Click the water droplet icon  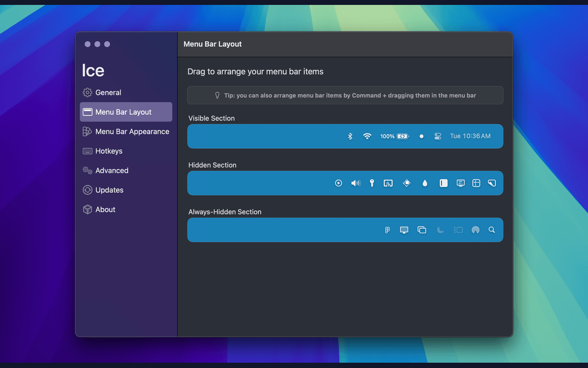[425, 183]
